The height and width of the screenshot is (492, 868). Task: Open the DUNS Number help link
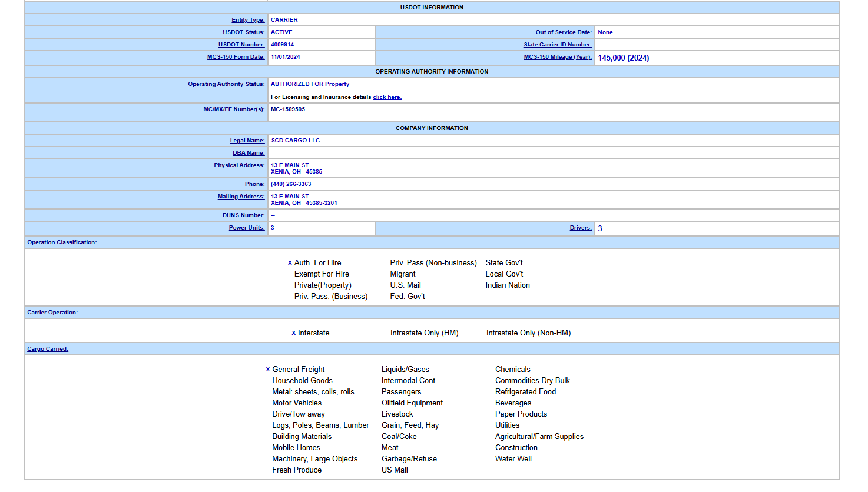coord(243,215)
